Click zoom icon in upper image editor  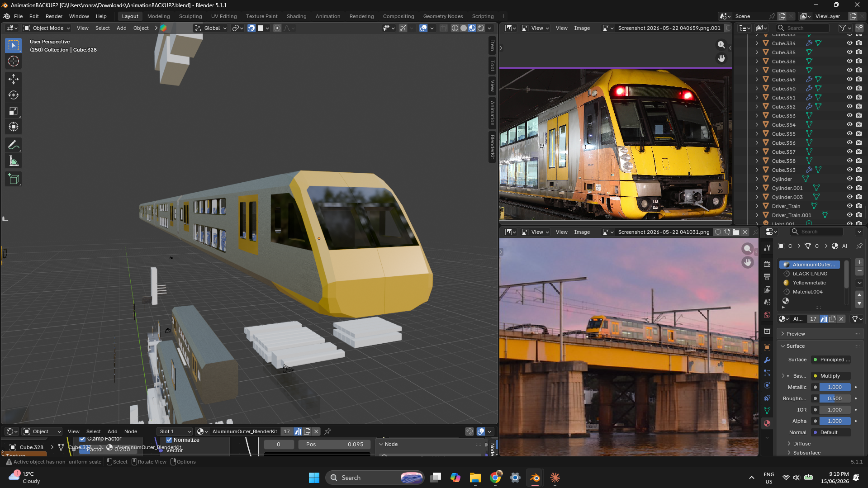(721, 45)
